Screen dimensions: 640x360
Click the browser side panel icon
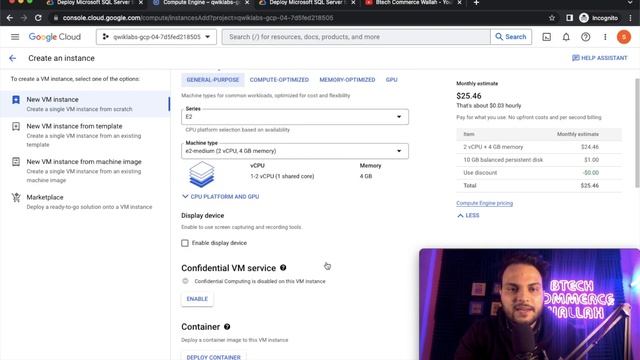tap(569, 18)
